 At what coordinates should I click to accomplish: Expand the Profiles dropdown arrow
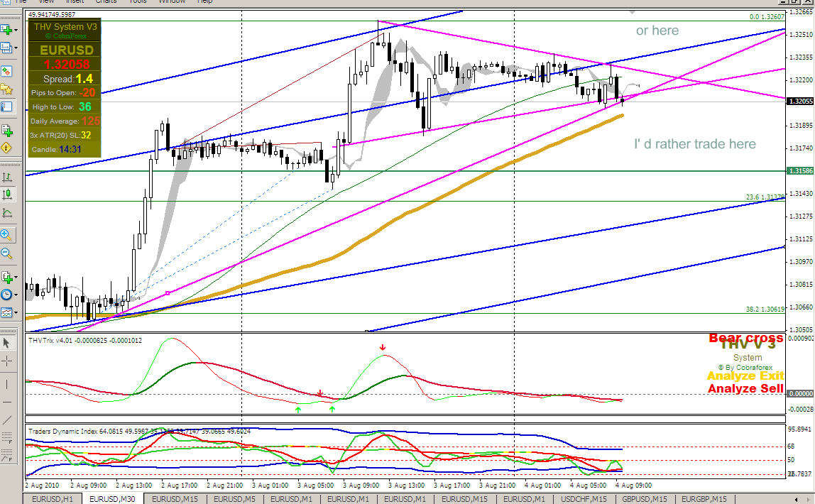[x=16, y=48]
